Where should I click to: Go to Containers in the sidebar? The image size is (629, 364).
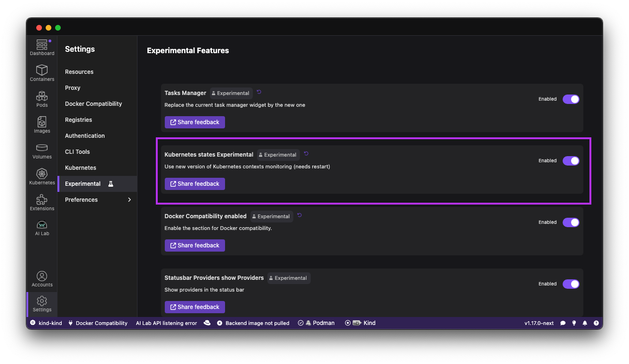(x=42, y=73)
